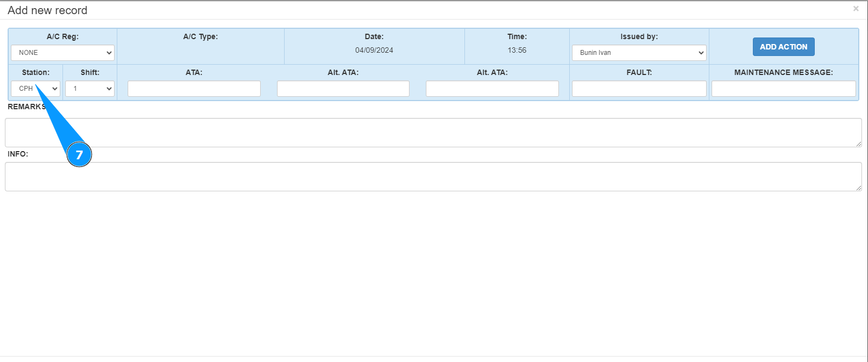Open the A/C Reg dropdown showing NONE
Screen dimensions: 868x362
click(x=62, y=53)
